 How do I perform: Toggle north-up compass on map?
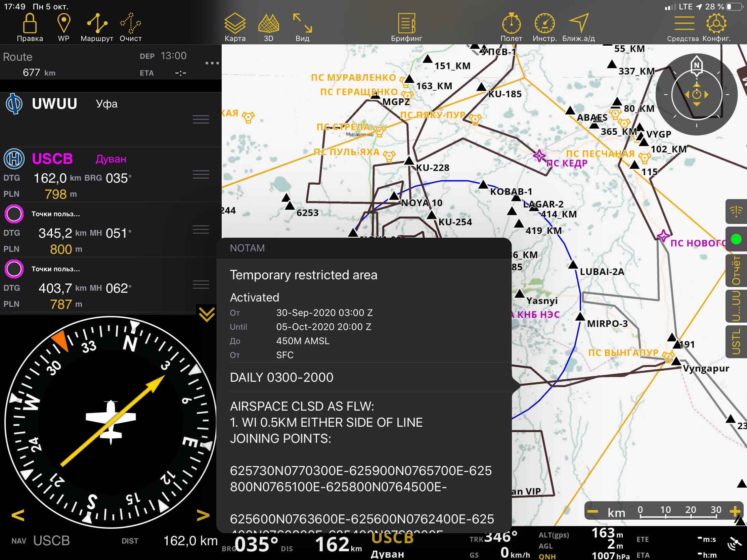(x=696, y=65)
